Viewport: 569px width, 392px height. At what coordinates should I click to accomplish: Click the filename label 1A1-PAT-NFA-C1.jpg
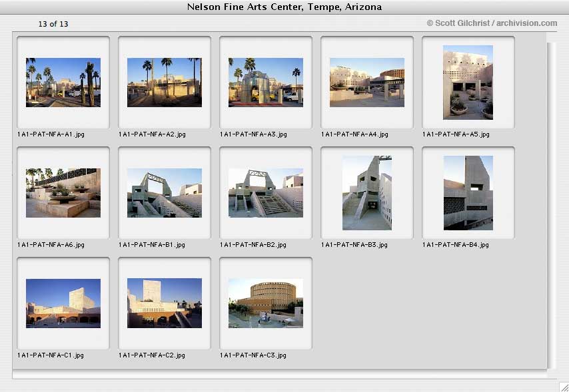click(51, 355)
